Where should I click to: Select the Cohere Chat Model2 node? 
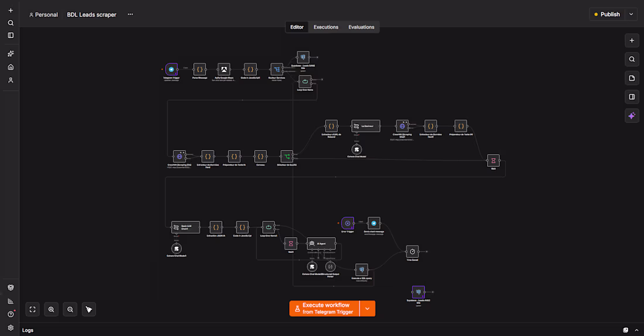pos(312,267)
